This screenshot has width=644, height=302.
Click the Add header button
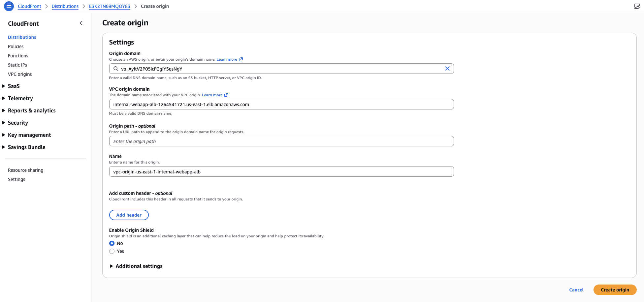[129, 215]
